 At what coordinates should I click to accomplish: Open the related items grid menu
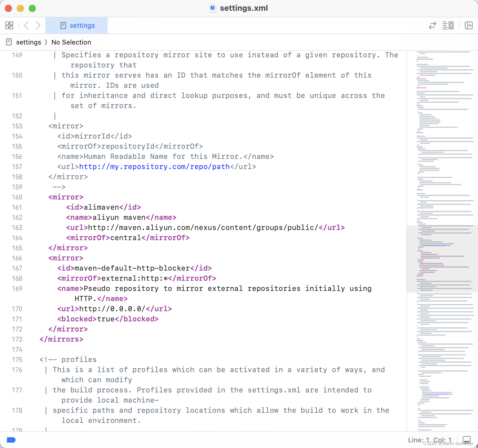coord(9,25)
